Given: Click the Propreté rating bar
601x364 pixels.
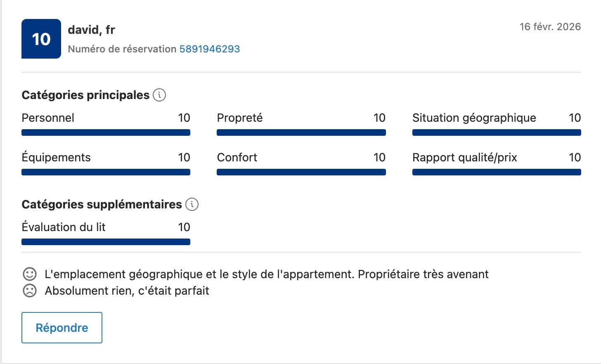Looking at the screenshot, I should 301,132.
